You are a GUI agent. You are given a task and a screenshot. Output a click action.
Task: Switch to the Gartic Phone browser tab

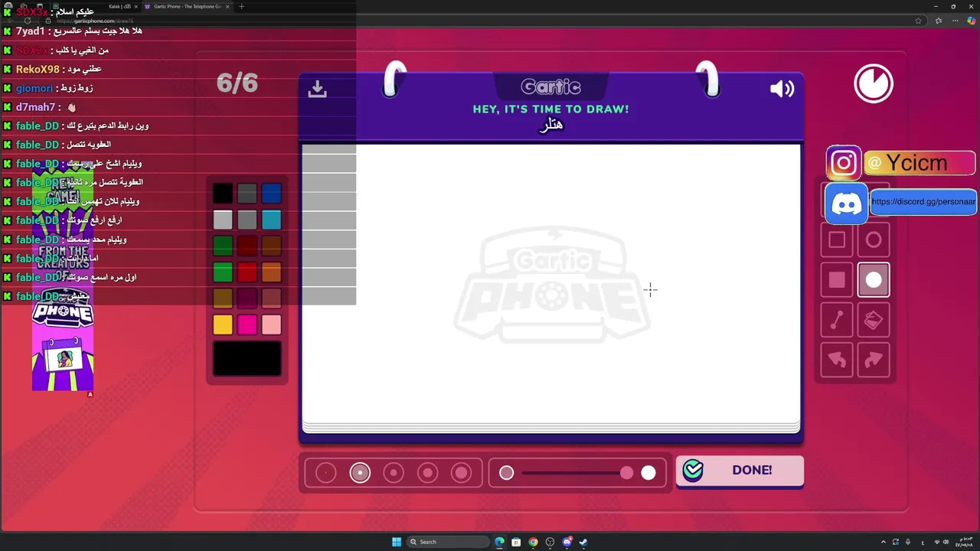coord(187,6)
